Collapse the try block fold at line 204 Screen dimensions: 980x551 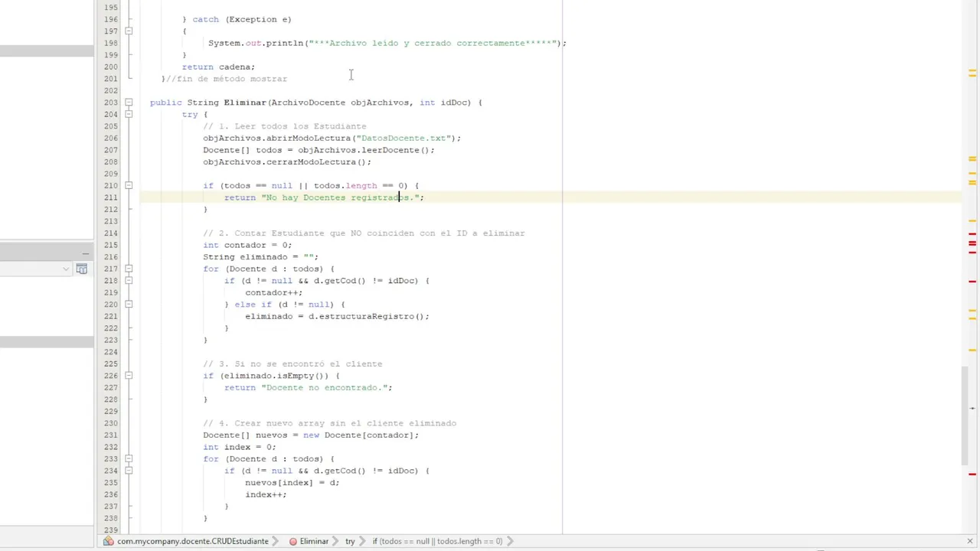coord(129,114)
